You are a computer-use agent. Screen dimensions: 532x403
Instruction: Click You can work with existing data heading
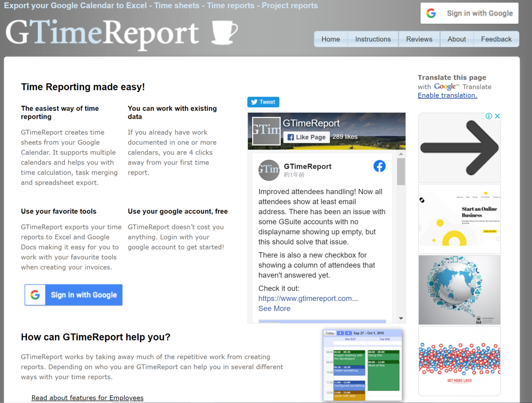[172, 113]
